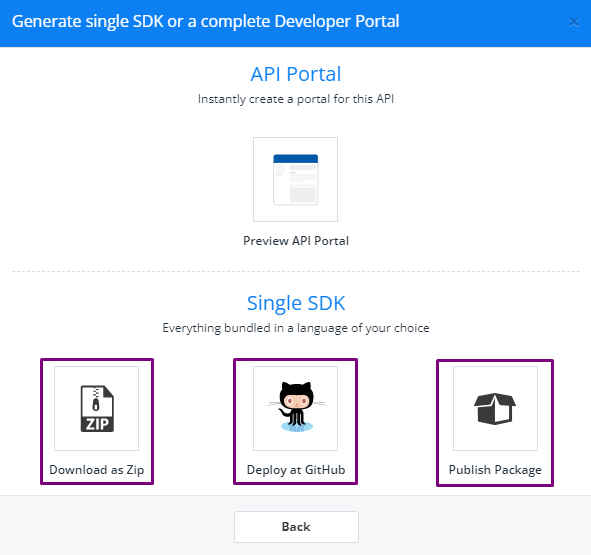Click the API portal page thumbnail icon
The height and width of the screenshot is (555, 591).
coord(296,179)
